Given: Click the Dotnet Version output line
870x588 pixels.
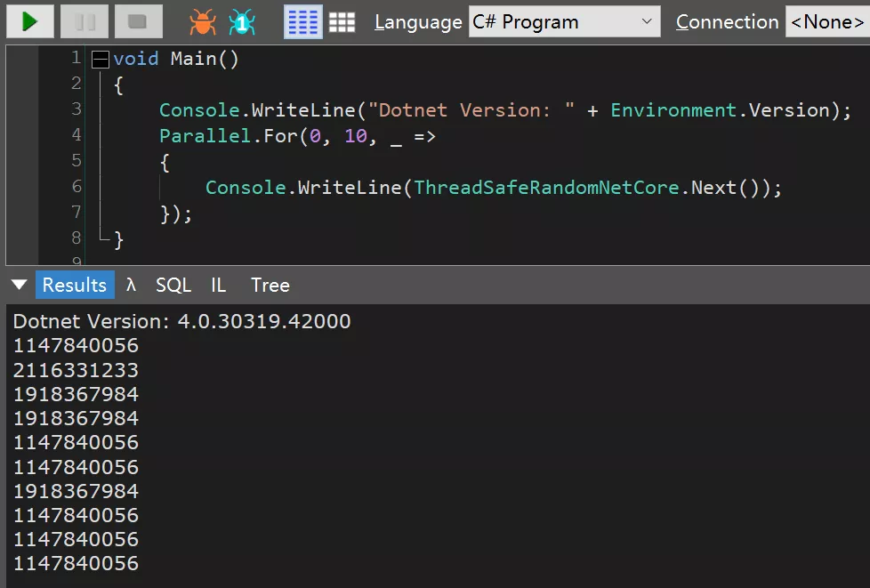Looking at the screenshot, I should tap(181, 321).
